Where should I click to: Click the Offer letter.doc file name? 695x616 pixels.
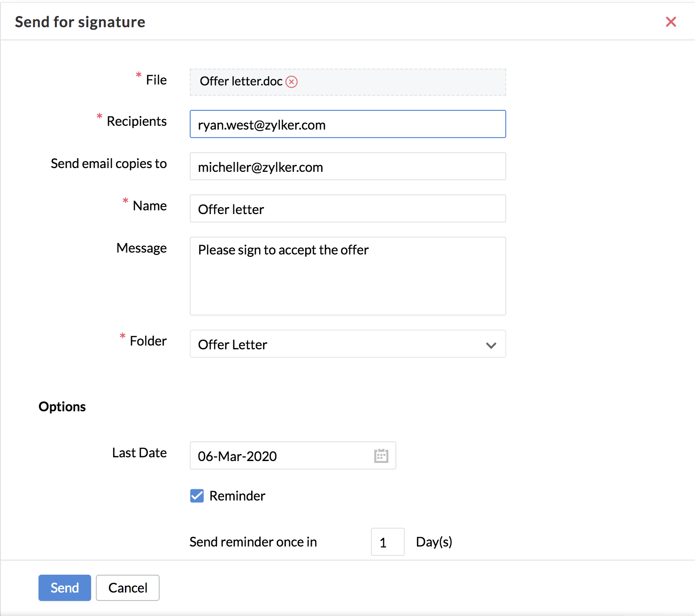click(241, 81)
